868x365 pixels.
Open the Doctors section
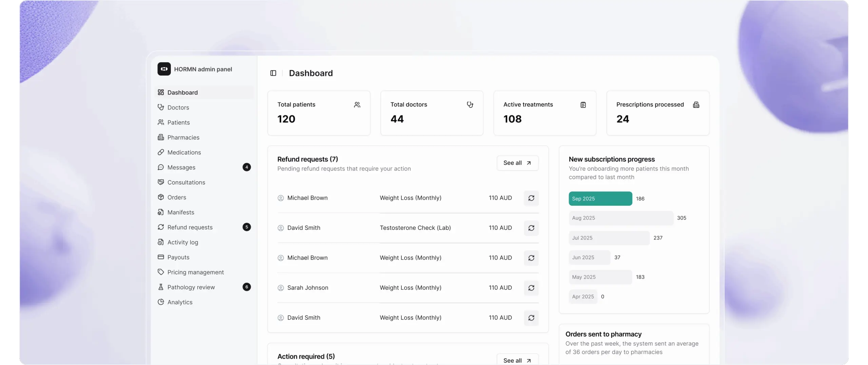point(204,107)
